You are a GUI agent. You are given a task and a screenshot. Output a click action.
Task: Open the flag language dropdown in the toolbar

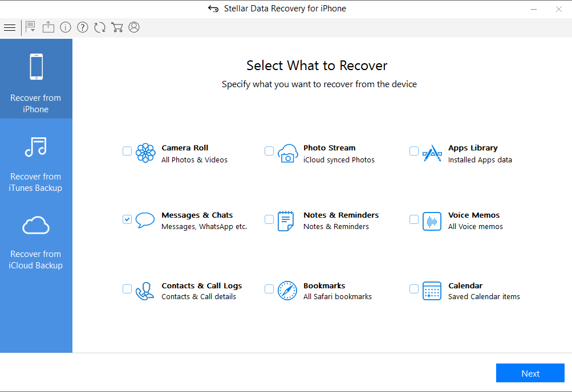point(31,27)
